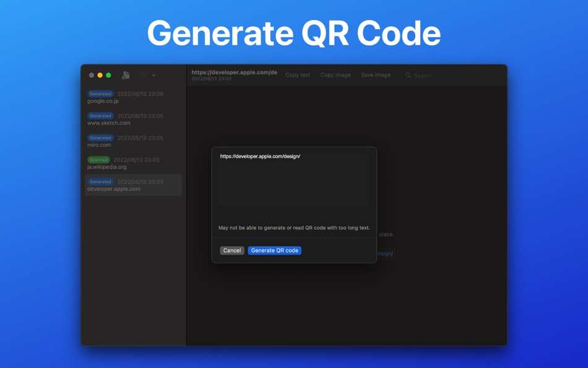
Task: Select the www.sketch.com history entry
Action: 133,119
